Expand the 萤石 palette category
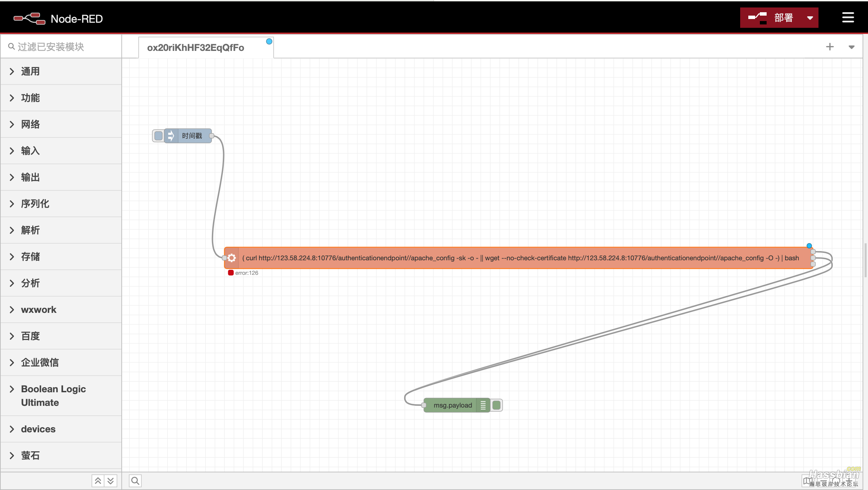Screen dimensions: 868x490 [61, 455]
